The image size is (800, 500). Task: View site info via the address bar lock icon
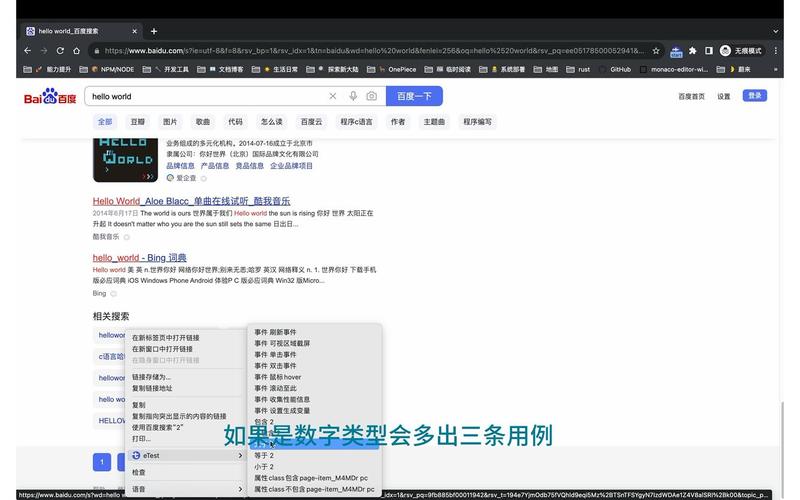click(96, 51)
